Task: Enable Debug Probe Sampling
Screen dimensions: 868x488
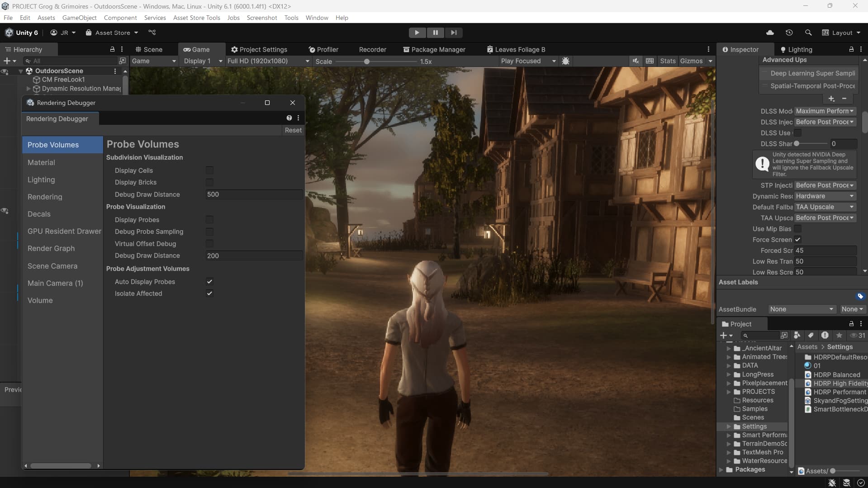Action: (209, 232)
